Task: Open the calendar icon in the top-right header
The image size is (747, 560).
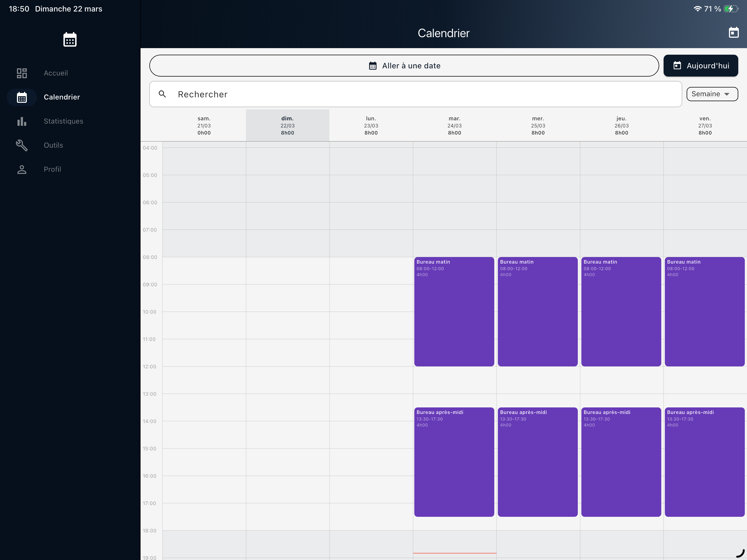Action: pos(734,33)
